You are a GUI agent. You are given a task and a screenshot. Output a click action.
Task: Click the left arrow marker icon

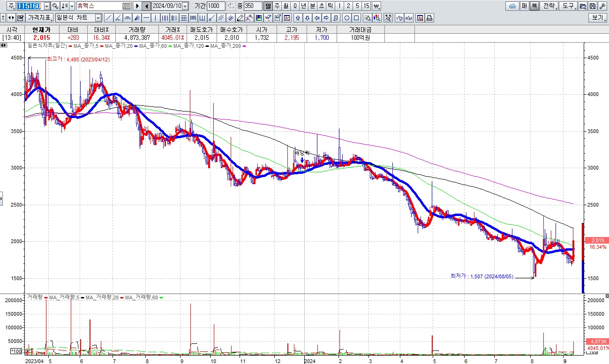316,18
